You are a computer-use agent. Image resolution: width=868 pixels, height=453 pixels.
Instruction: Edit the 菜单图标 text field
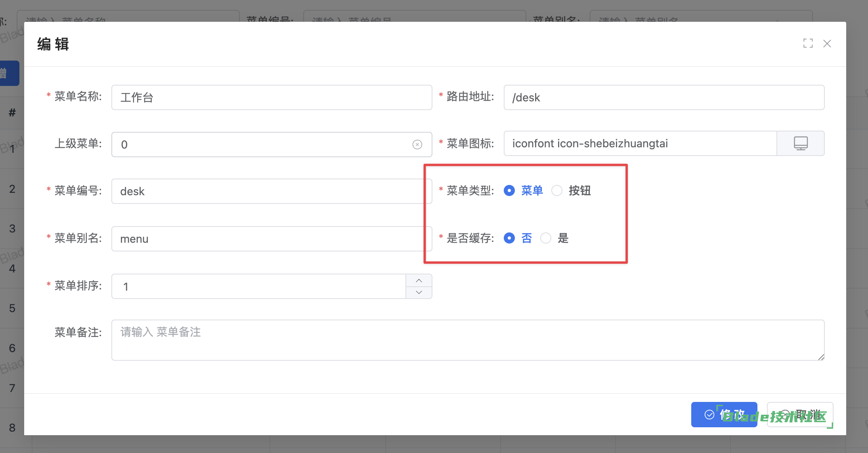[x=640, y=143]
